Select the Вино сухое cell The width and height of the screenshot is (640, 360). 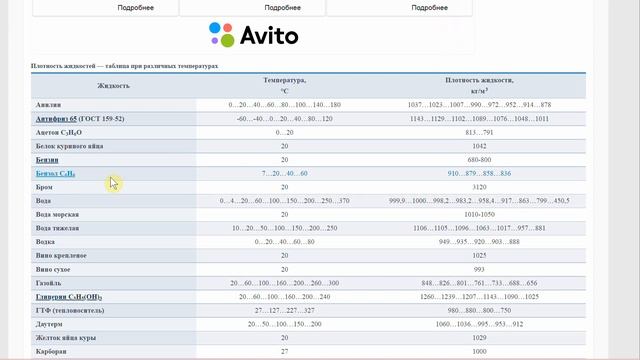click(113, 269)
